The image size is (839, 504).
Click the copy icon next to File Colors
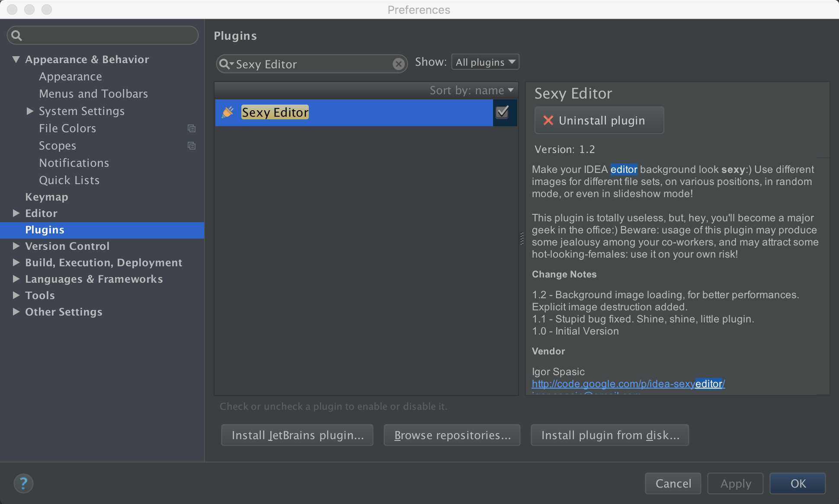192,128
